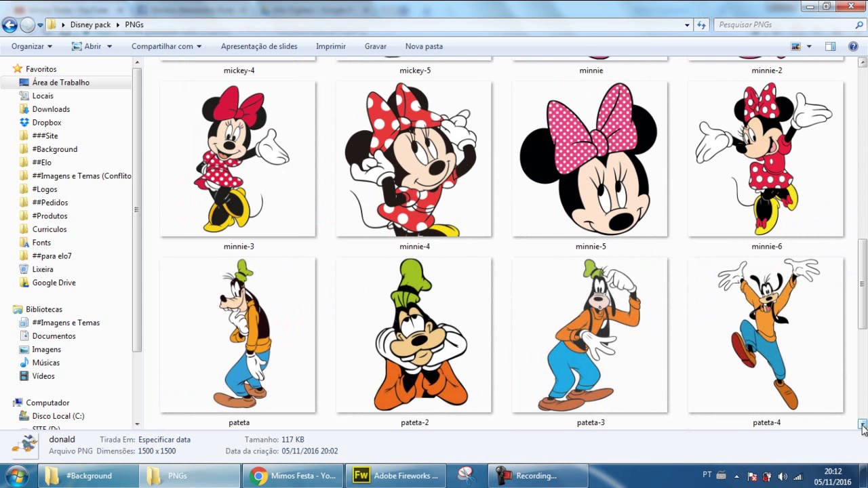This screenshot has width=868, height=488.
Task: Click the navigation pane scroll up arrow
Action: [x=137, y=62]
